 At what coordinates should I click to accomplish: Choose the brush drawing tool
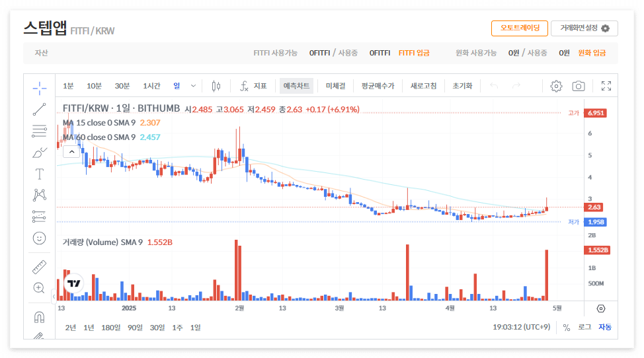40,153
